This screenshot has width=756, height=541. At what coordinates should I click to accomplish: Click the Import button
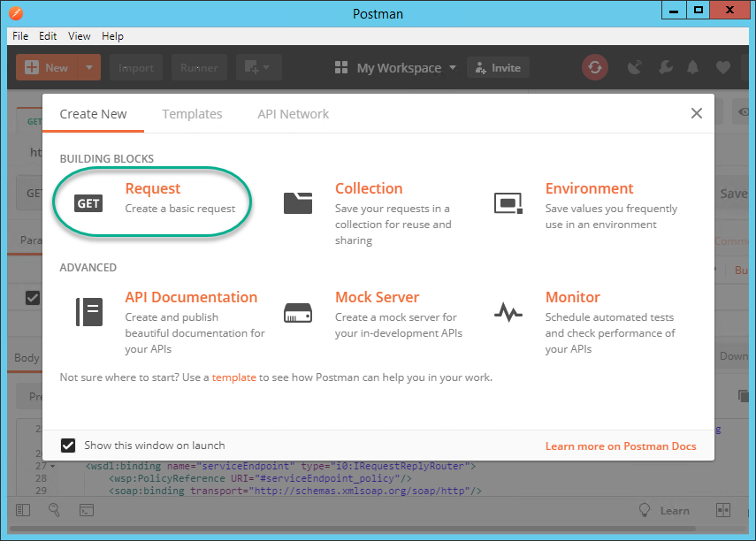[x=136, y=67]
